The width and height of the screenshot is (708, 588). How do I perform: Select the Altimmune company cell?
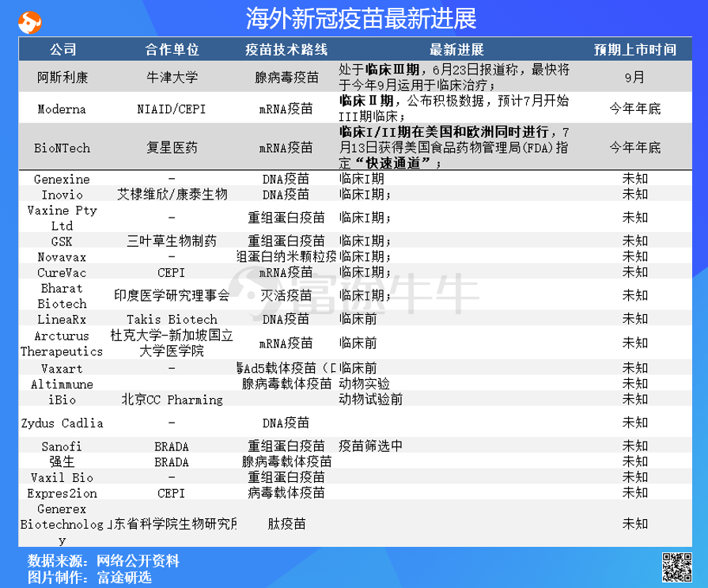62,385
